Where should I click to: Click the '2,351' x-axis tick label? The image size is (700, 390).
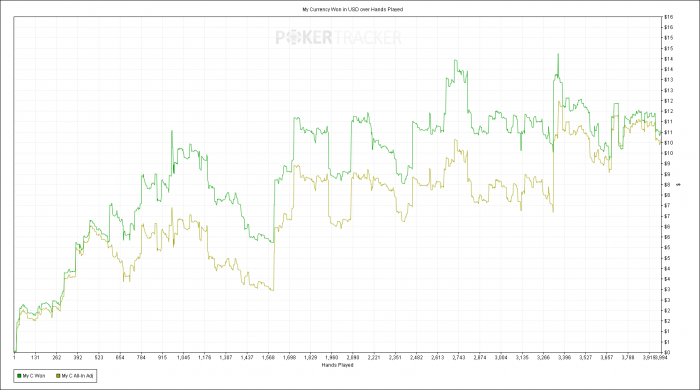tap(395, 357)
